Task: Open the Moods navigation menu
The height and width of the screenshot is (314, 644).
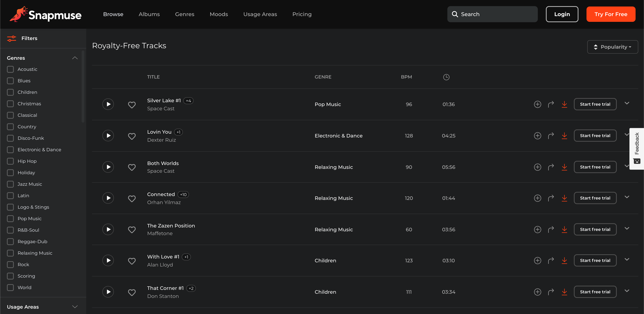Action: point(219,14)
